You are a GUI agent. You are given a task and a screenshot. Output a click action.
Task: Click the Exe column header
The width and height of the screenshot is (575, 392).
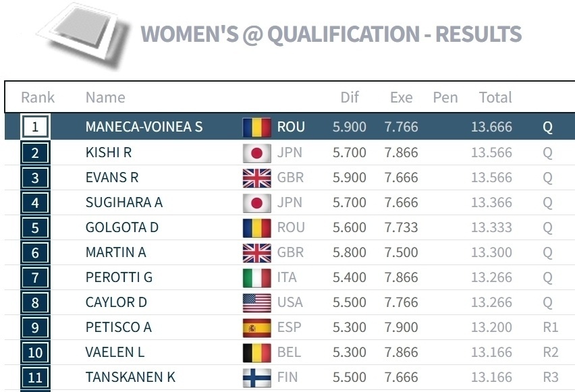click(402, 97)
